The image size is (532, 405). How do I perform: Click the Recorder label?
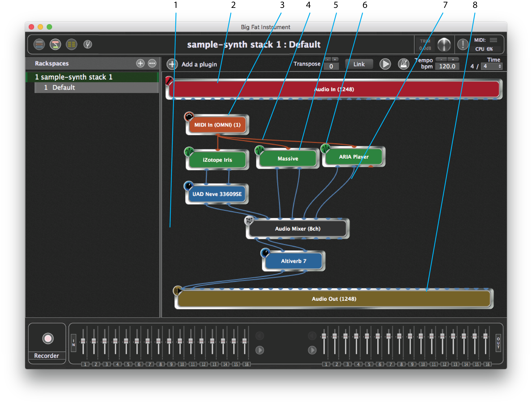[x=46, y=356]
